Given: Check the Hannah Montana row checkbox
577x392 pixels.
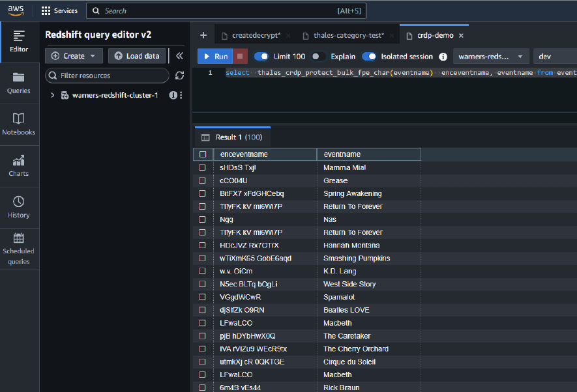Looking at the screenshot, I should (x=202, y=245).
